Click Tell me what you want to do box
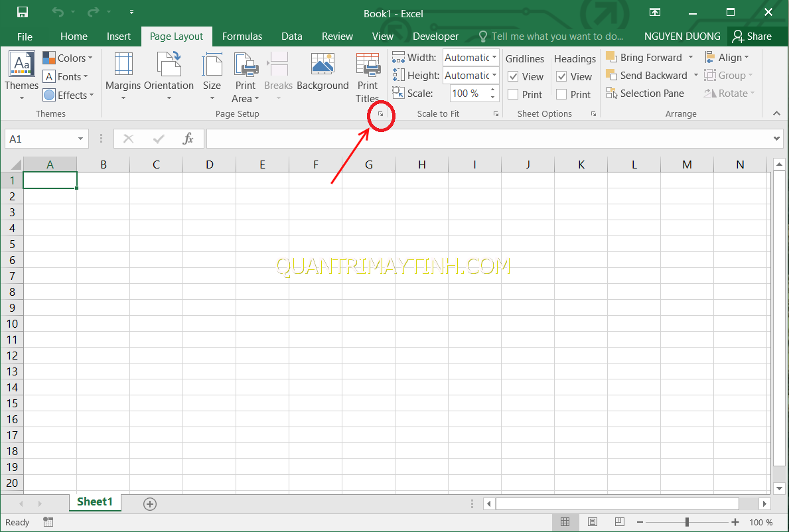Viewport: 789px width, 532px height. click(x=551, y=36)
